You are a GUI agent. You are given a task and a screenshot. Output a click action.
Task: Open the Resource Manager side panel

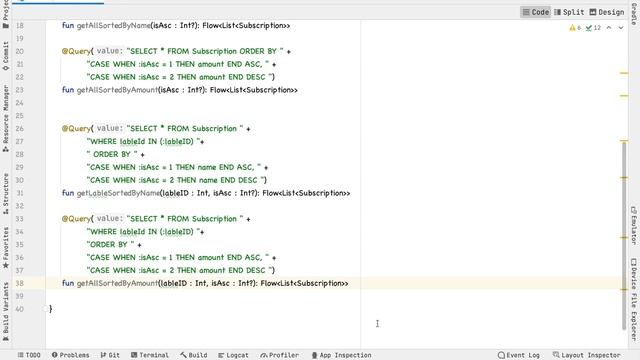(5, 119)
